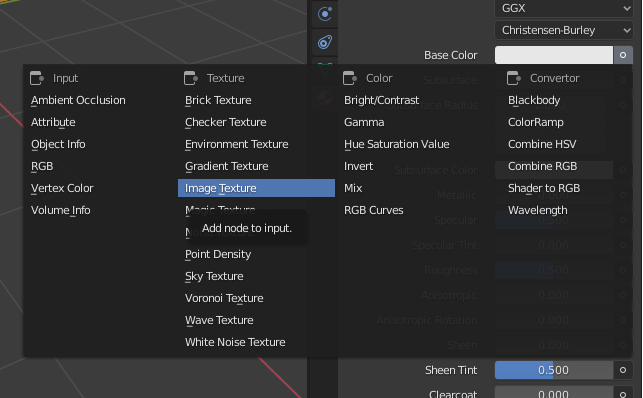
Task: Click the Color column header icon
Action: click(350, 78)
